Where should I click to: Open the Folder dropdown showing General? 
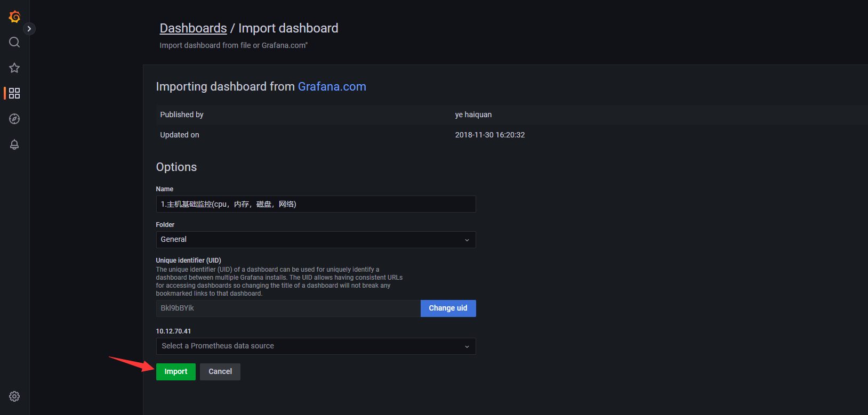[316, 240]
